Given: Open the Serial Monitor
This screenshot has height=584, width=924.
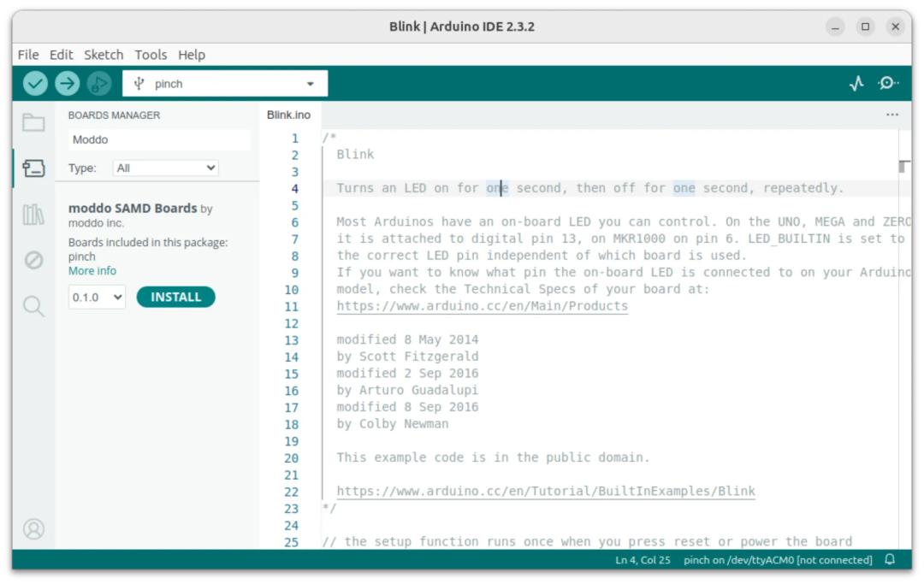Looking at the screenshot, I should click(x=888, y=84).
